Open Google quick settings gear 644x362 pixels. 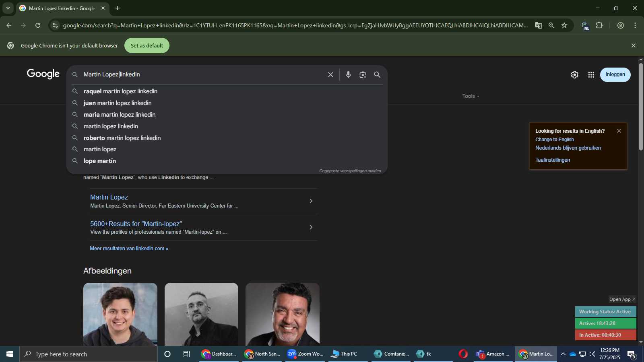(x=574, y=75)
